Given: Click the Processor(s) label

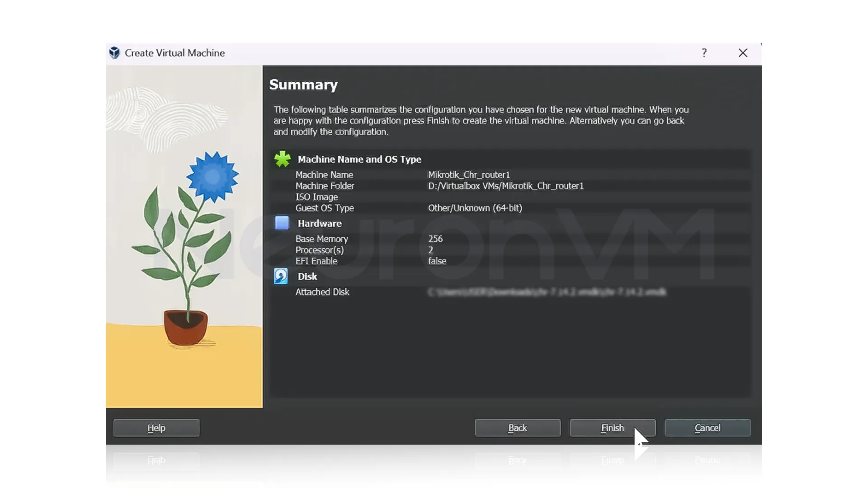Looking at the screenshot, I should click(320, 250).
